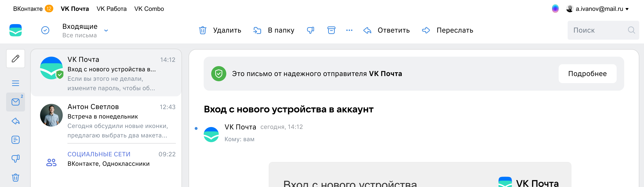Open ВКонтакте from the top bar
Screen dimensions: 644x187
coord(28,9)
